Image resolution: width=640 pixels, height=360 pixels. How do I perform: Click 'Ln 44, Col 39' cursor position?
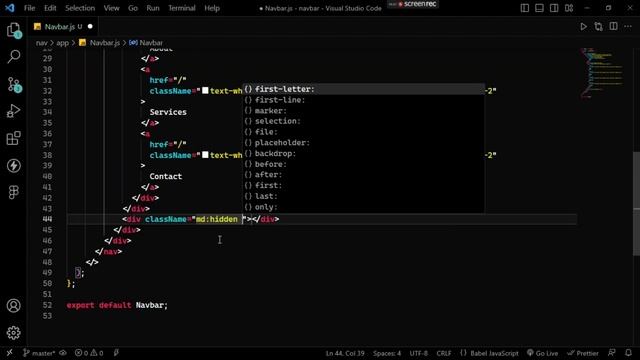coord(345,353)
